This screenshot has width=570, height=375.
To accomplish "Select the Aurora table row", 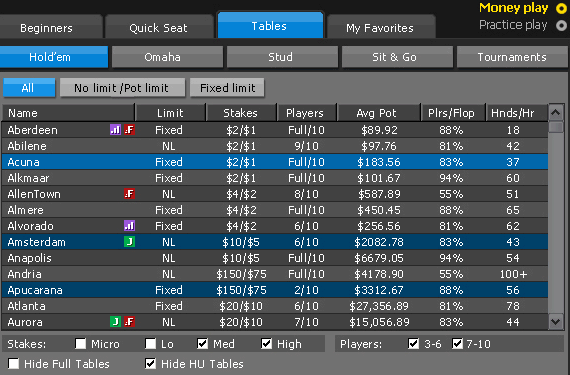I will 275,322.
